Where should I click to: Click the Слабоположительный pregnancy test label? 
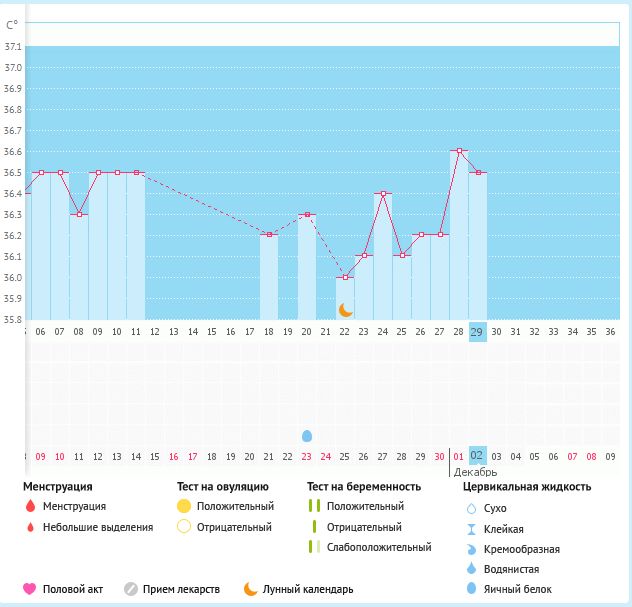379,547
